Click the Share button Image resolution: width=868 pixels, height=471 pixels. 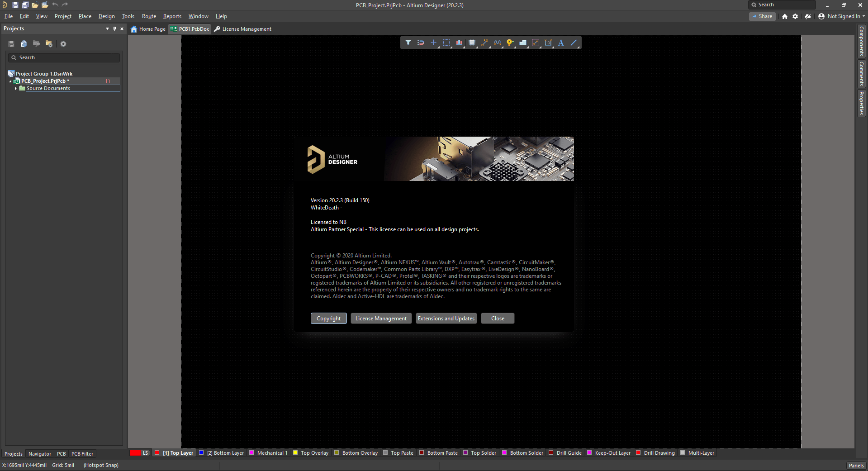point(763,16)
